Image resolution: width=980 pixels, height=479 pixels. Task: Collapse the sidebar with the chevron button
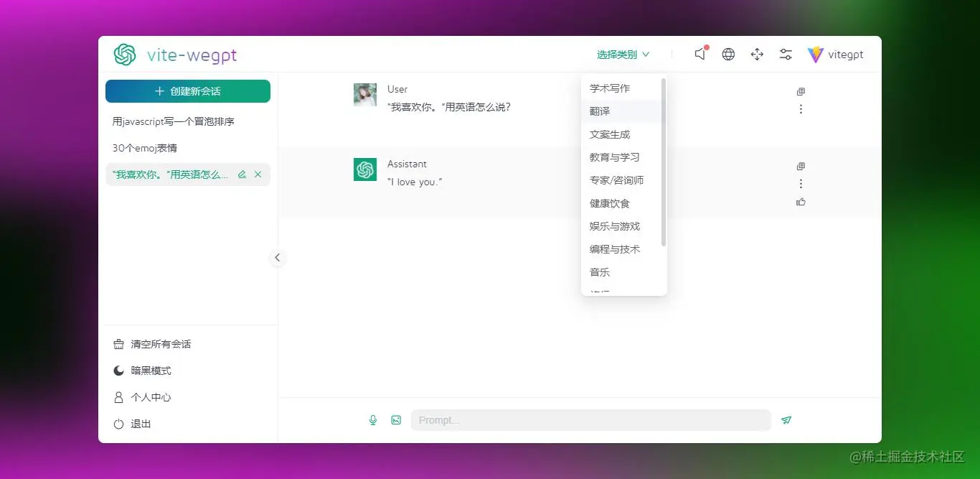[x=278, y=257]
